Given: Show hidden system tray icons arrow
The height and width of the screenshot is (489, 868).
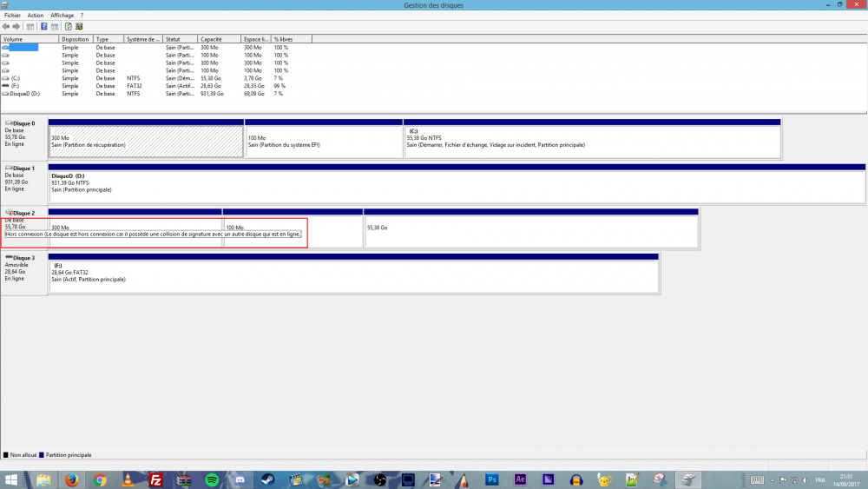Looking at the screenshot, I should coord(773,480).
